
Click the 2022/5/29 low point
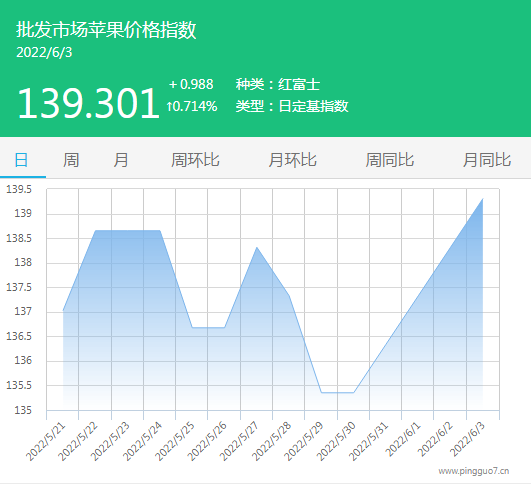click(321, 393)
